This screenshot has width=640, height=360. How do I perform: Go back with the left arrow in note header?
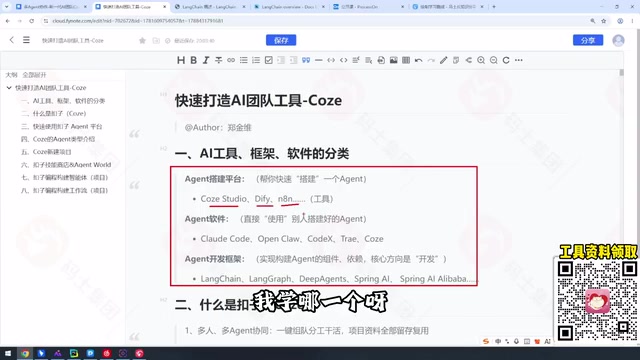pos(11,40)
